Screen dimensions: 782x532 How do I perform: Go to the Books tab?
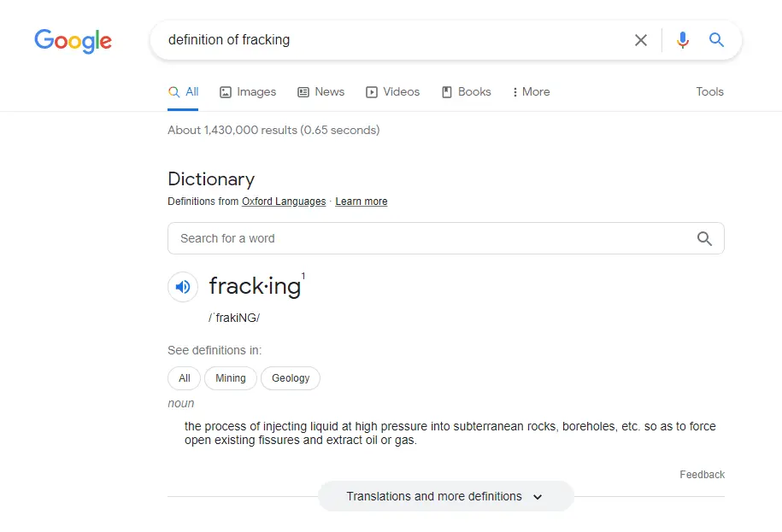(466, 92)
